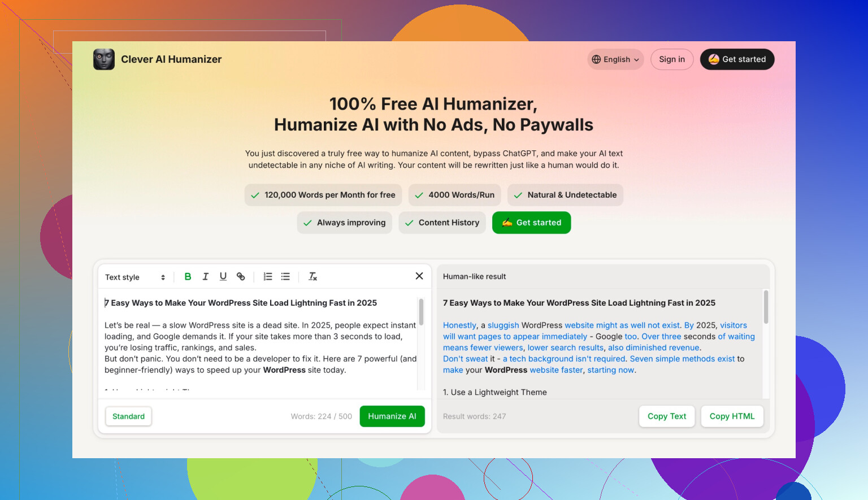The image size is (868, 500).
Task: Click the black Get started button
Action: [x=737, y=59]
